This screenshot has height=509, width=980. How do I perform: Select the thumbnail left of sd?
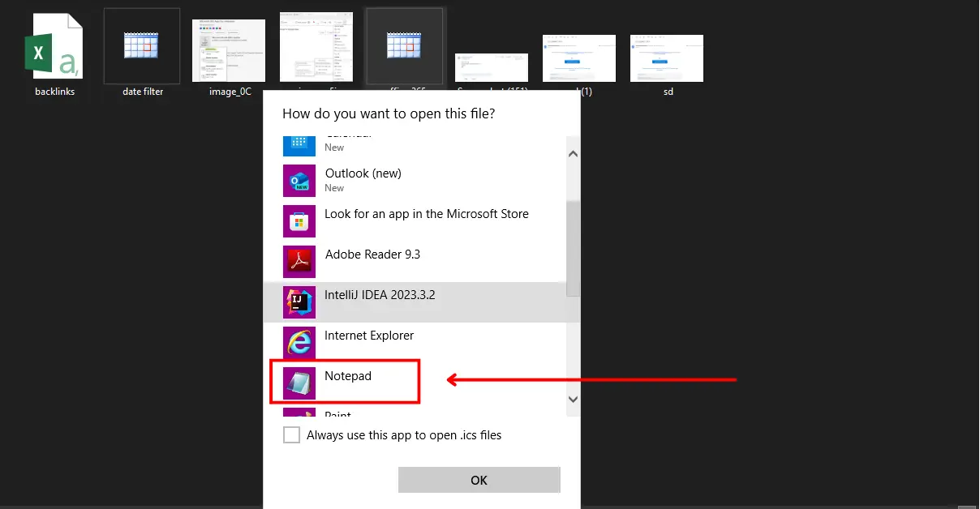tap(579, 58)
